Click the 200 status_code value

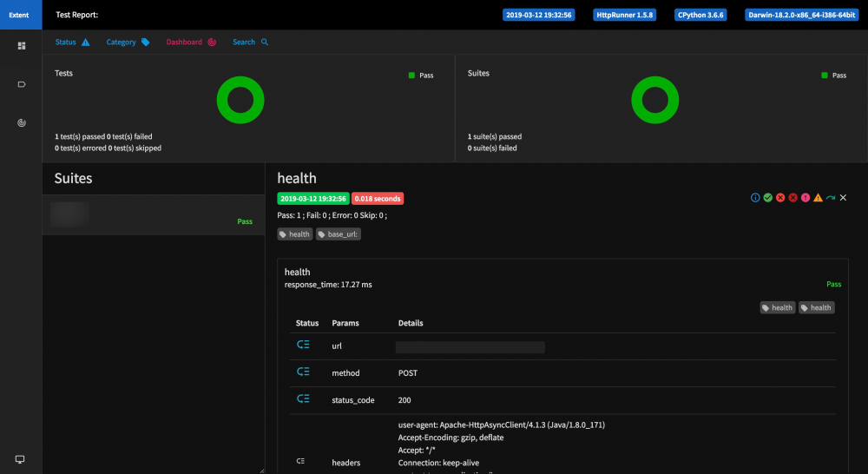coord(404,400)
